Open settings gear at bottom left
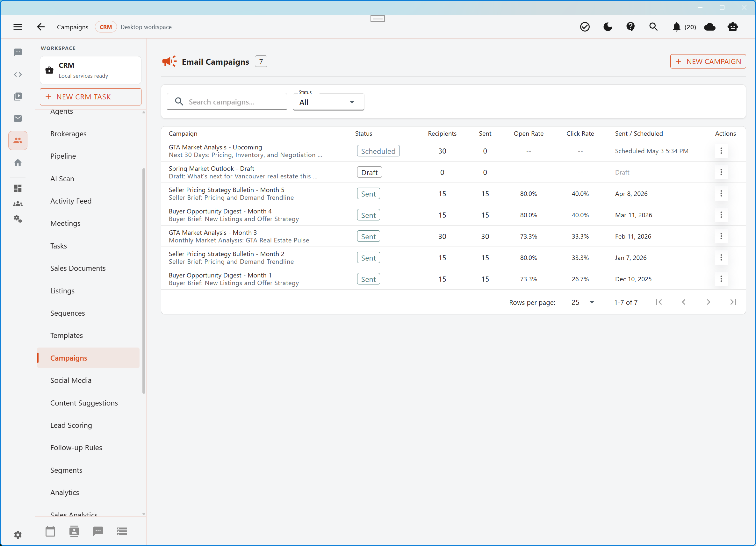The width and height of the screenshot is (756, 546). pos(18,535)
